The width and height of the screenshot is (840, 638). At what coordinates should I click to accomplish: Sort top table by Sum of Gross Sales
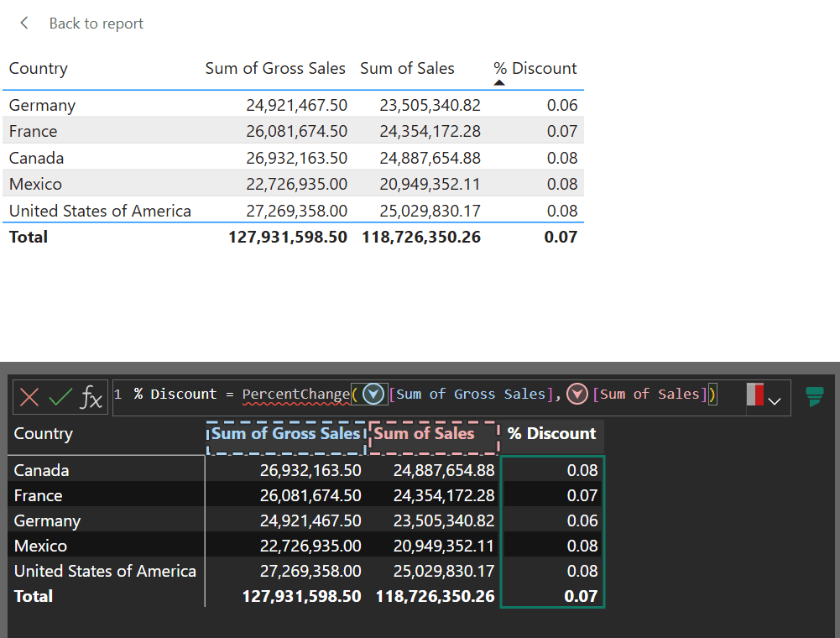[x=275, y=69]
